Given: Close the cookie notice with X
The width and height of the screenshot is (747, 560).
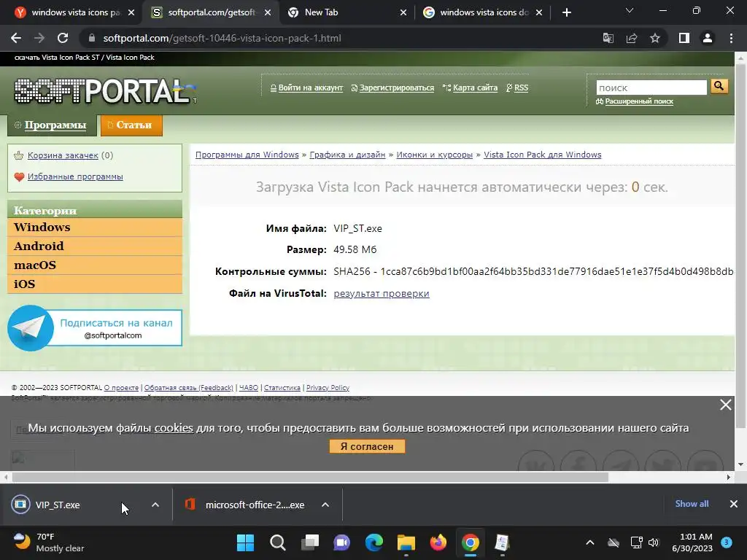Looking at the screenshot, I should coord(726,405).
